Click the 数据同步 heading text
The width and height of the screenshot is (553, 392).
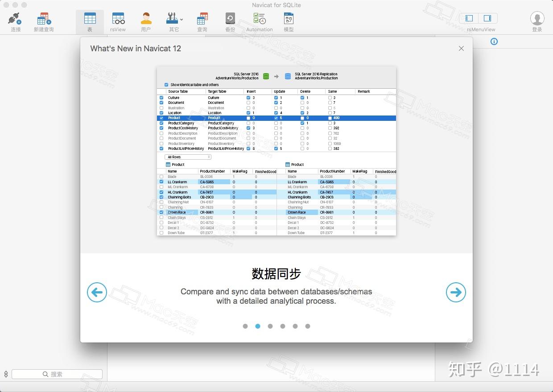coord(276,273)
